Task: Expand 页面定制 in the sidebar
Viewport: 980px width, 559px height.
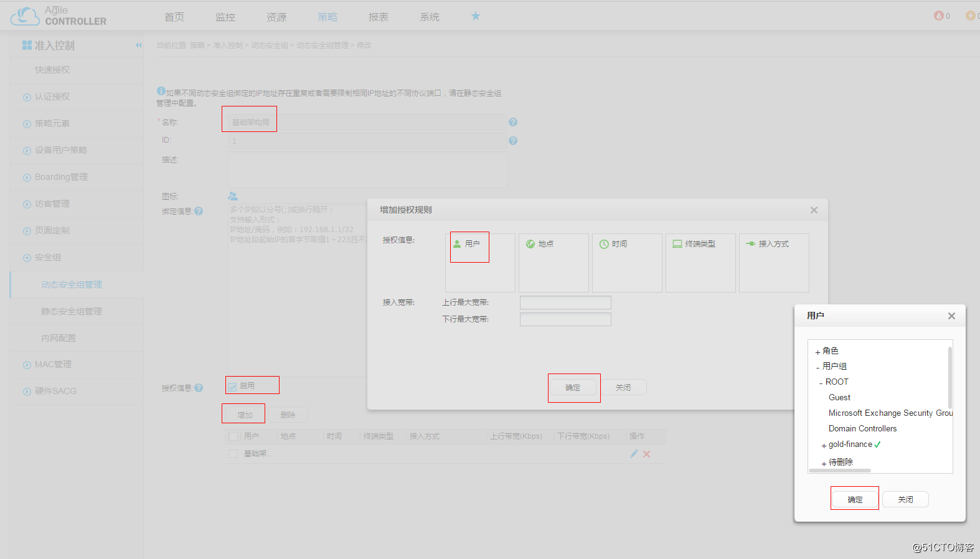Action: 27,231
